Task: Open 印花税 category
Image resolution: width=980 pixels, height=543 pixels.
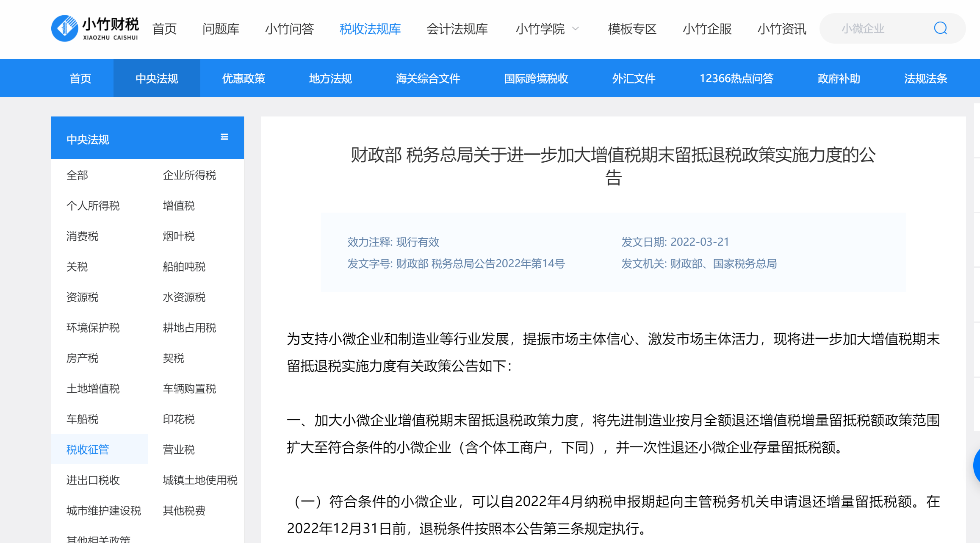Action: click(x=179, y=419)
